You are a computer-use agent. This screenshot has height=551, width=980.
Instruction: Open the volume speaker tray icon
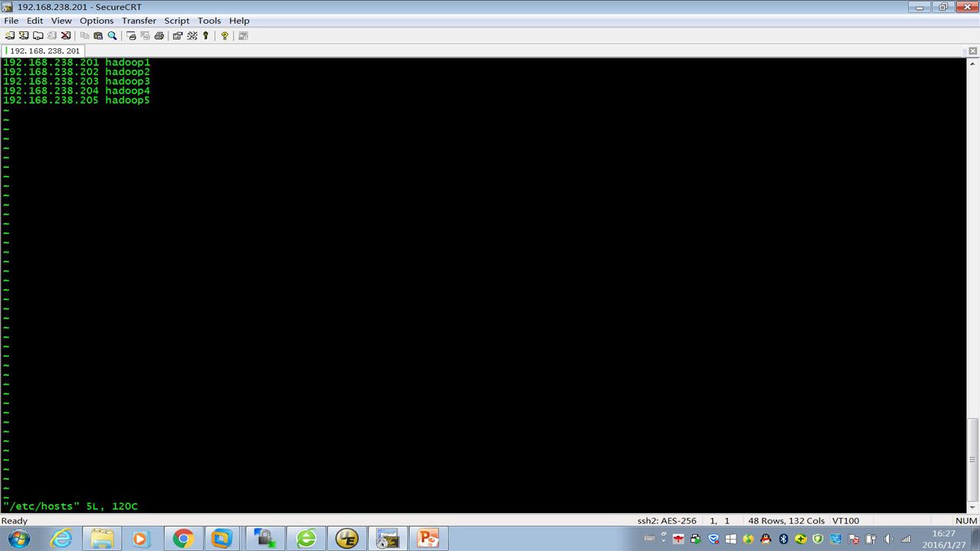(888, 539)
